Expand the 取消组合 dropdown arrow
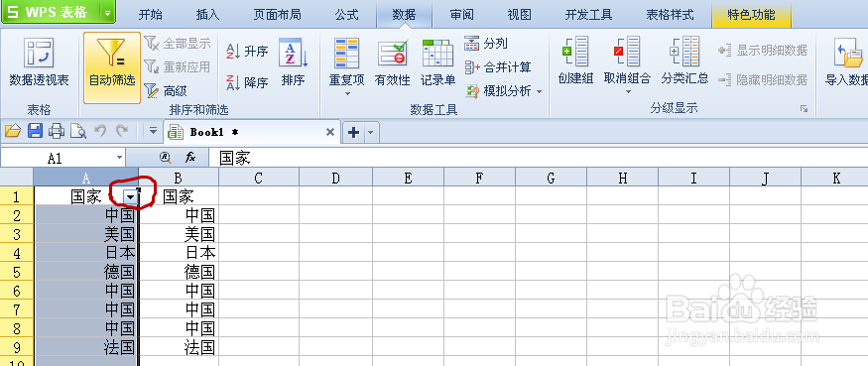868x366 pixels. [x=628, y=91]
